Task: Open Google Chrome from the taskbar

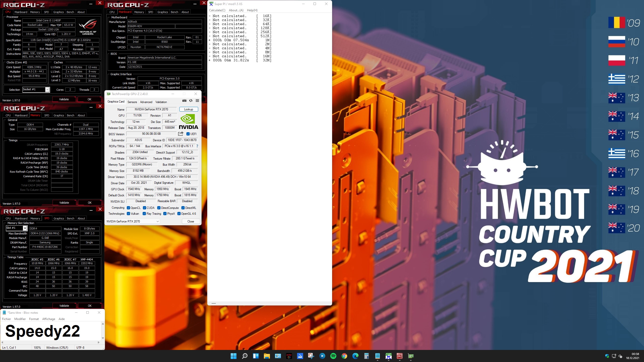Action: pyautogui.click(x=344, y=356)
